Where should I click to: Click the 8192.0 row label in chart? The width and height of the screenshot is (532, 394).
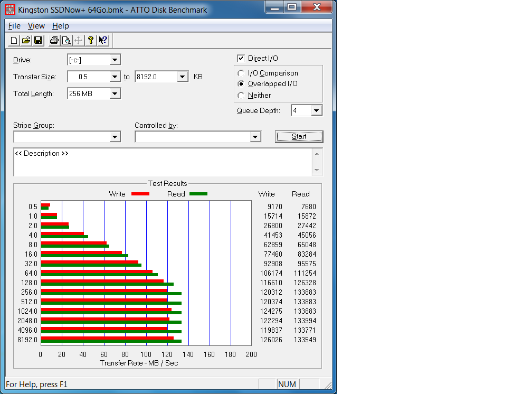tap(27, 340)
